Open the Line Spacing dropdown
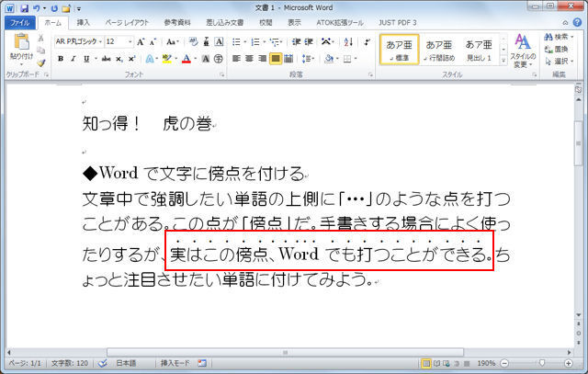Viewport: 588px width, 374px height. tap(309, 59)
